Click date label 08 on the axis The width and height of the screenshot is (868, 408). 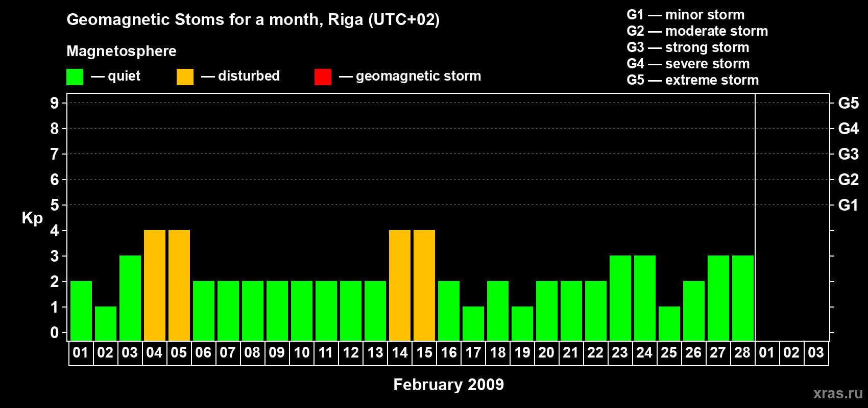(252, 352)
